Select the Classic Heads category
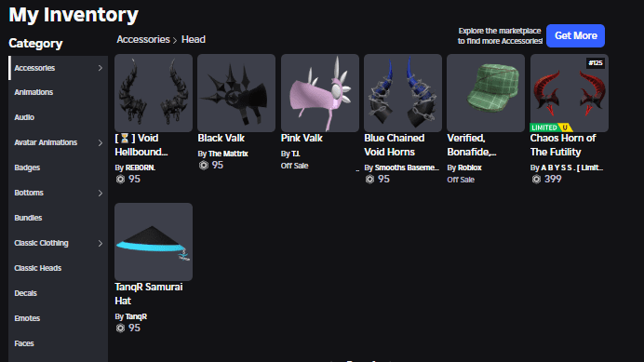Screen dimensions: 644x362 point(59,268)
